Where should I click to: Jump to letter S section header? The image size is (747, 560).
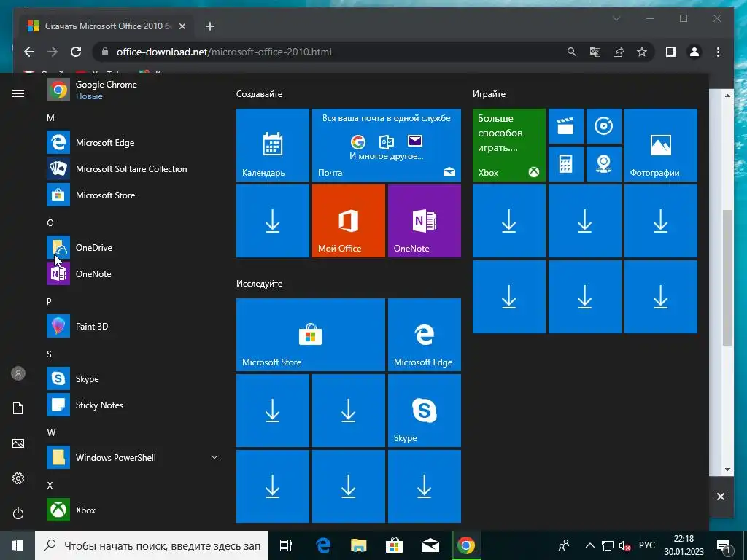pos(49,354)
